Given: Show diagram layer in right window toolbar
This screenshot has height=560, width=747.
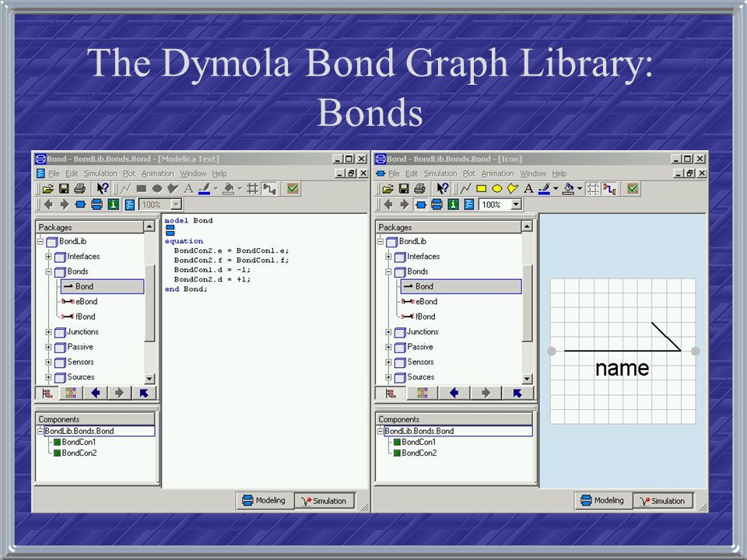Looking at the screenshot, I should [x=437, y=205].
